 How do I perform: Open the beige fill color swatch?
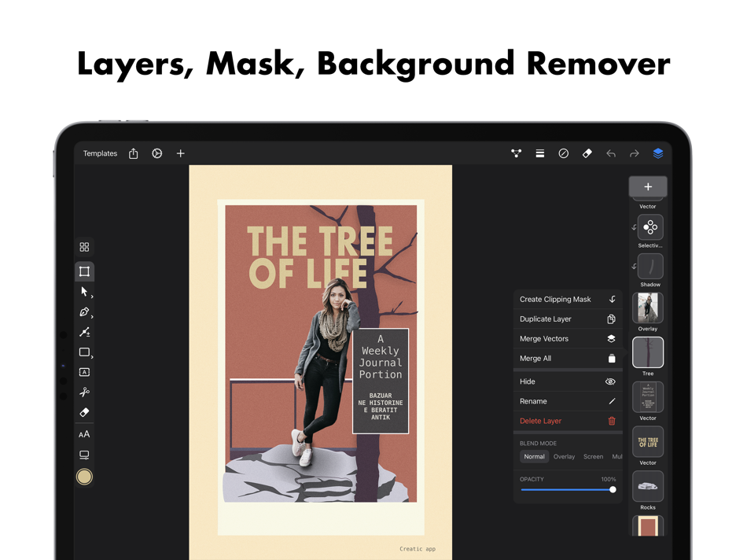pyautogui.click(x=84, y=477)
